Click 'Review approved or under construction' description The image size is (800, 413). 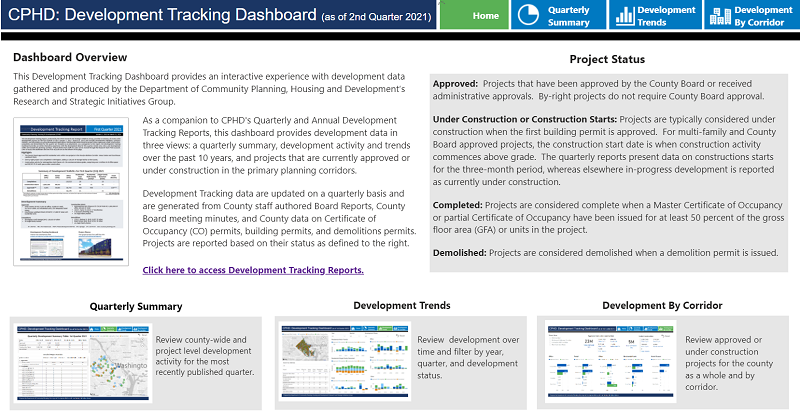729,363
